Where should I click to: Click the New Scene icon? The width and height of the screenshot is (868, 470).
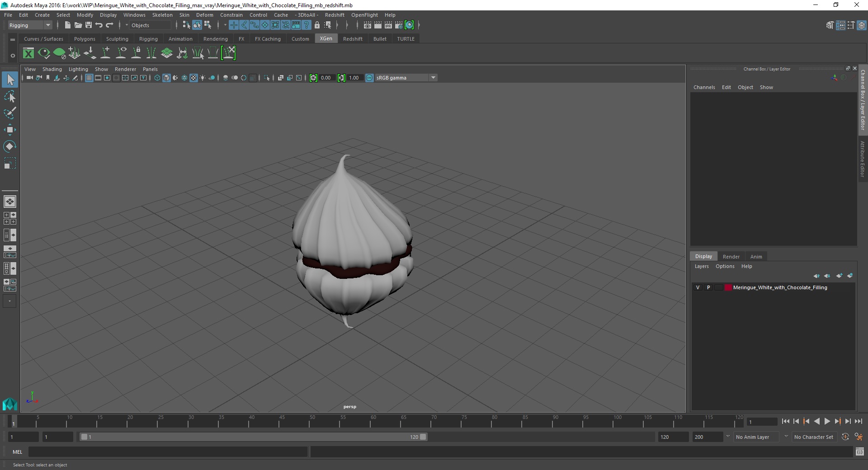(67, 25)
